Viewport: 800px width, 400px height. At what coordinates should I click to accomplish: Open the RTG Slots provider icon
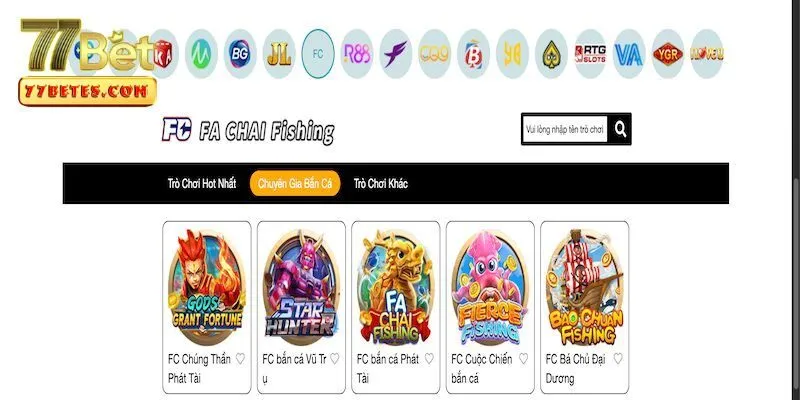[x=590, y=54]
